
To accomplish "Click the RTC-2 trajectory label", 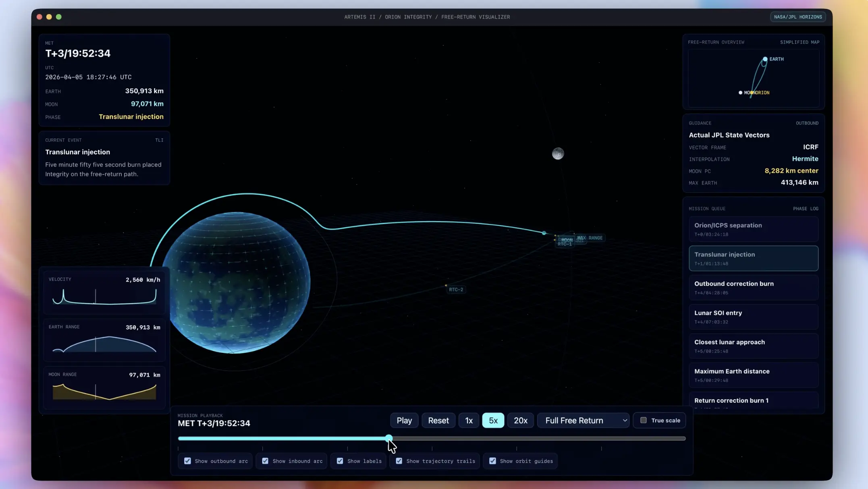I will [456, 290].
